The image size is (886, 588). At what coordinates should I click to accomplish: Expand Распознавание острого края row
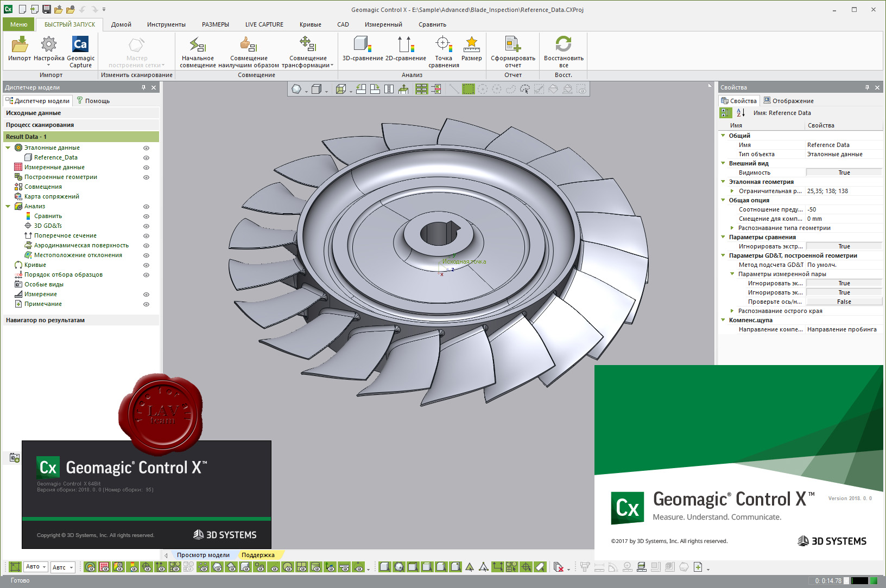click(732, 311)
